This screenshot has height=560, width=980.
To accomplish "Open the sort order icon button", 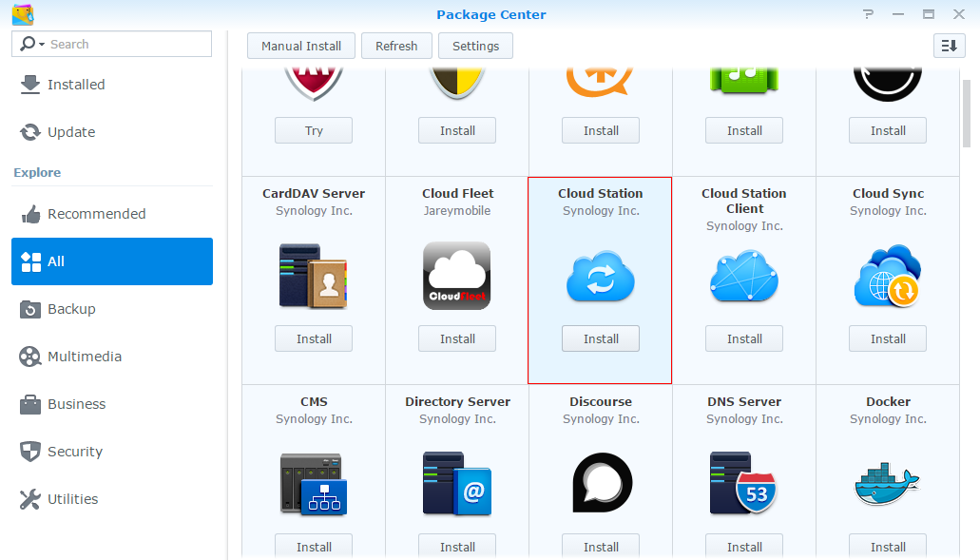I will (950, 46).
